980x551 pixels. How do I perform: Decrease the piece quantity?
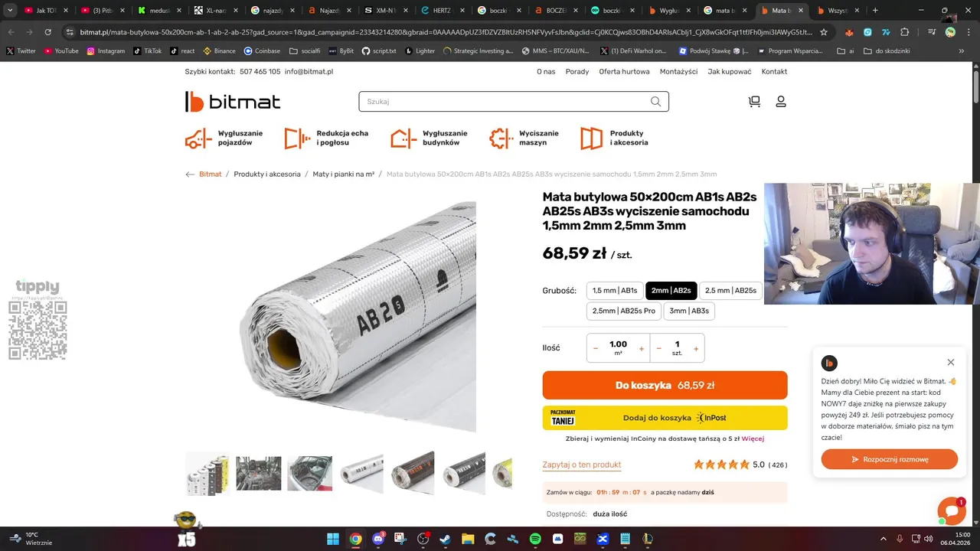(659, 348)
